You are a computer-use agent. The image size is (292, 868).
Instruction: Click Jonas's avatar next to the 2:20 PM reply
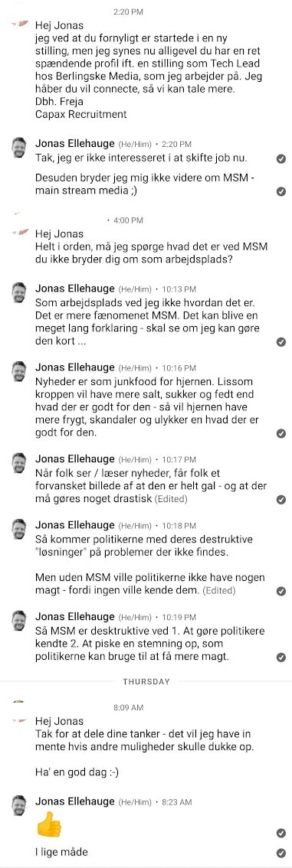click(x=19, y=148)
